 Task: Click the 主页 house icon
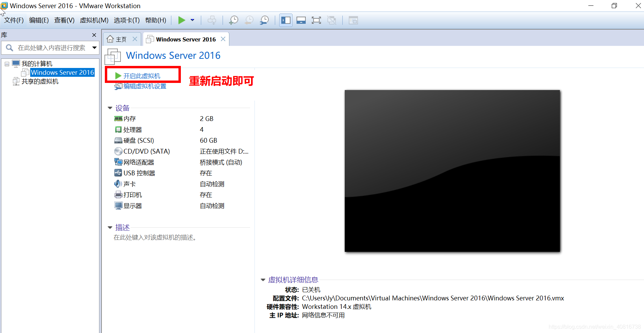tap(110, 39)
